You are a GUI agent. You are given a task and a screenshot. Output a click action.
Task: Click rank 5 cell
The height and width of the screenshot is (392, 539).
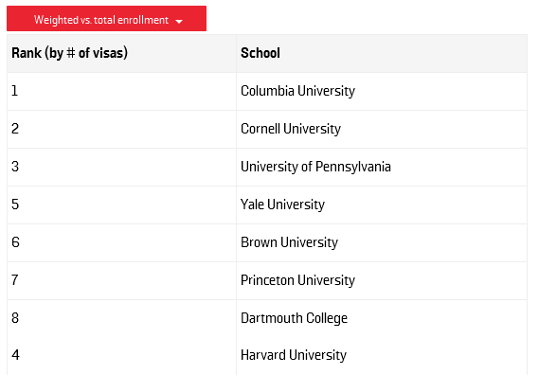click(x=121, y=205)
